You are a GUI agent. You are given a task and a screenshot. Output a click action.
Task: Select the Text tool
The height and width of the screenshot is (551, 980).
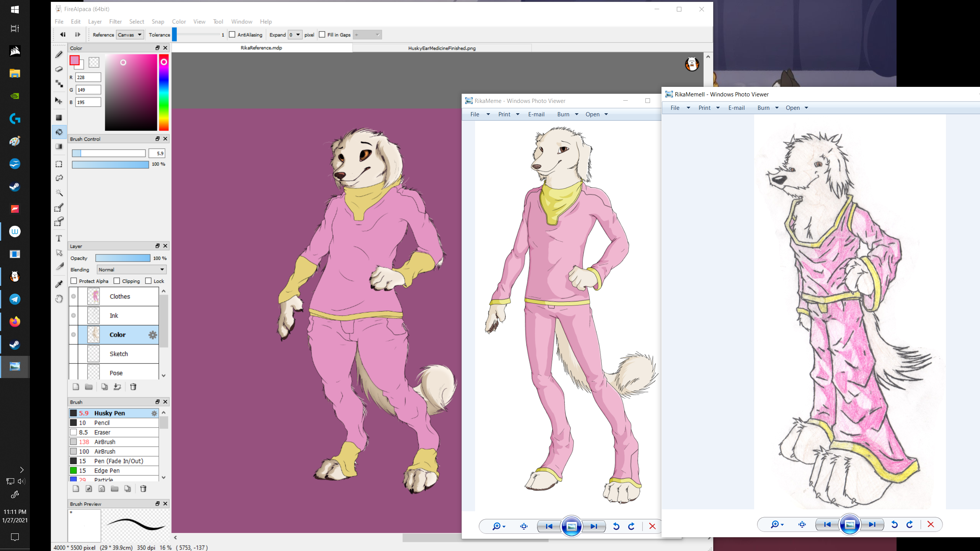coord(59,238)
